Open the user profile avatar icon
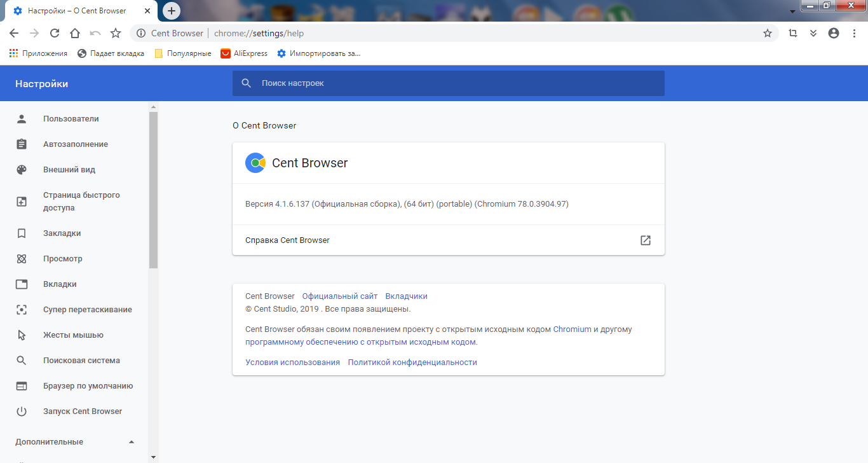The image size is (868, 463). click(834, 33)
